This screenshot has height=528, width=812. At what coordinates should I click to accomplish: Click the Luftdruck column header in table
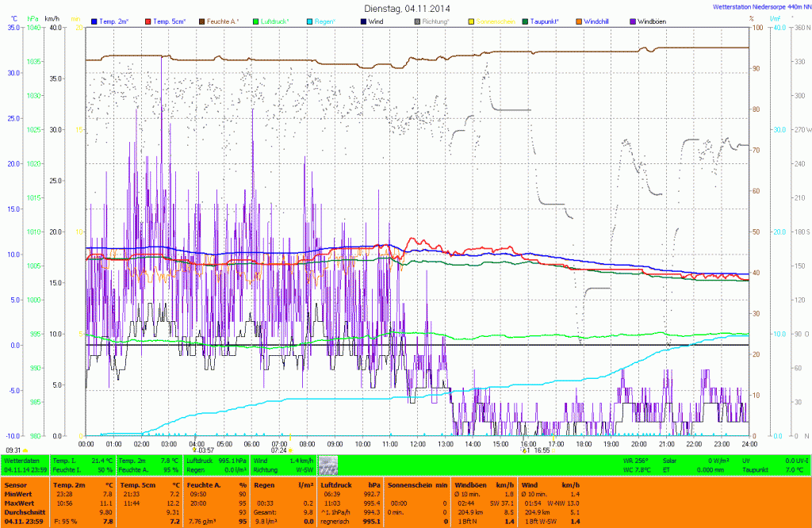point(337,484)
